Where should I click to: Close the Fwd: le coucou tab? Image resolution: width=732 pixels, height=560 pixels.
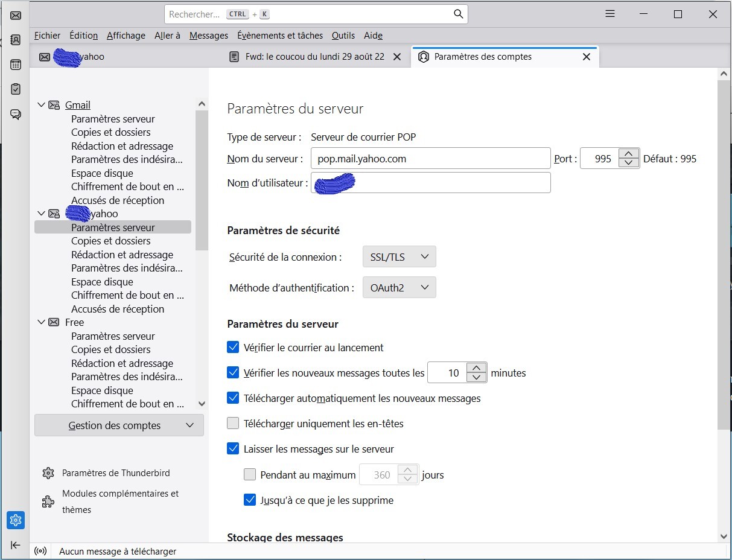[x=396, y=57]
